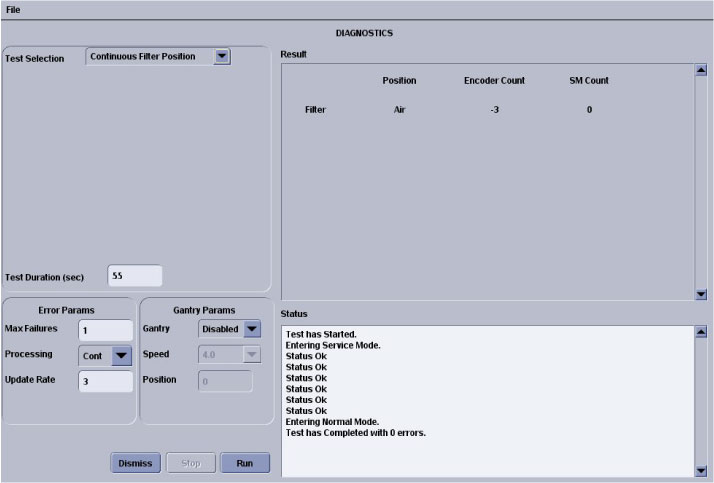Viewport: 714px width, 483px height.
Task: Click the gantry Position field
Action: [x=225, y=381]
